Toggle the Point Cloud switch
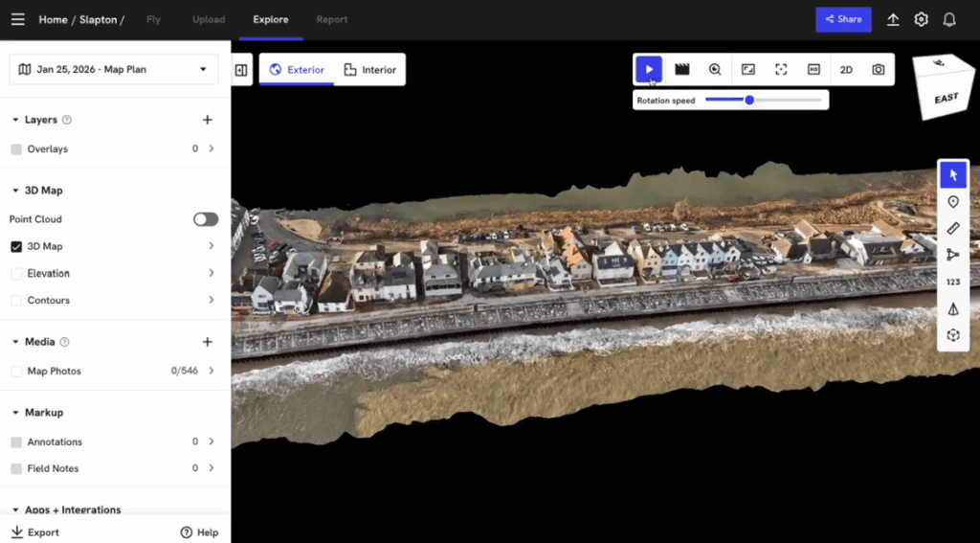 tap(206, 219)
